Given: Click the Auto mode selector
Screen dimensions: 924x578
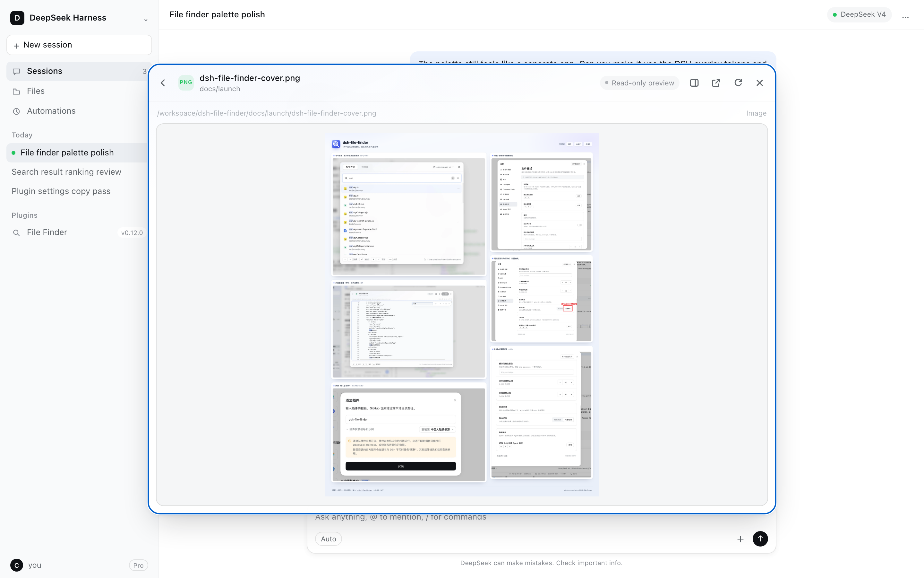Looking at the screenshot, I should (328, 539).
